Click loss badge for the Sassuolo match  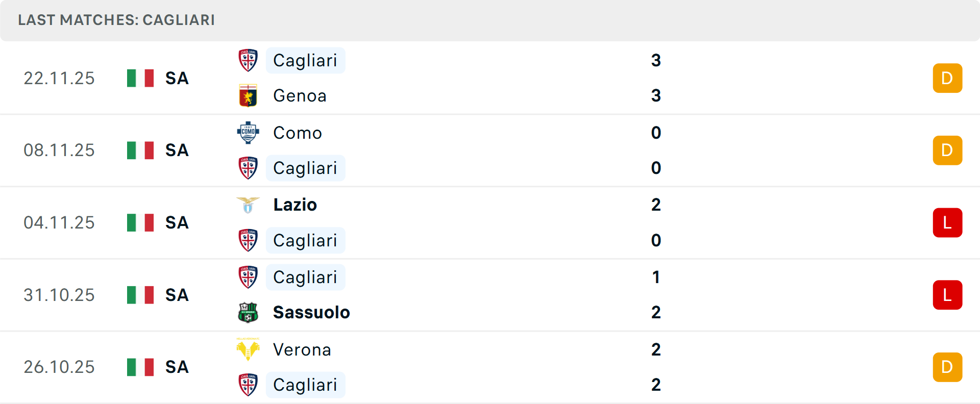coord(947,295)
